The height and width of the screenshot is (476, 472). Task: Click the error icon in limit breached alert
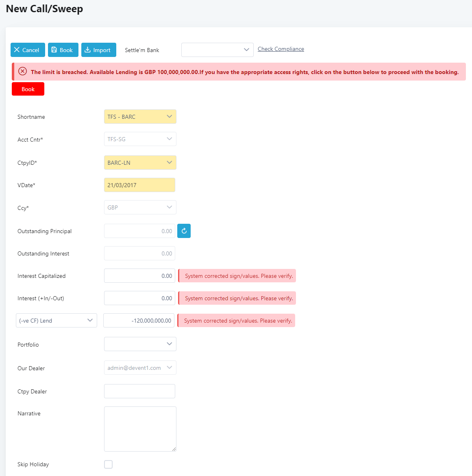coord(23,72)
